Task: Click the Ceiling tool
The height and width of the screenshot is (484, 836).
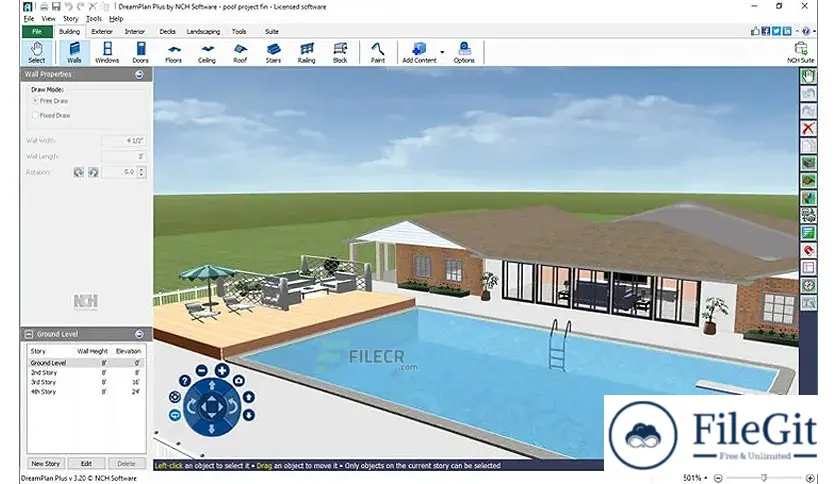Action: click(207, 53)
